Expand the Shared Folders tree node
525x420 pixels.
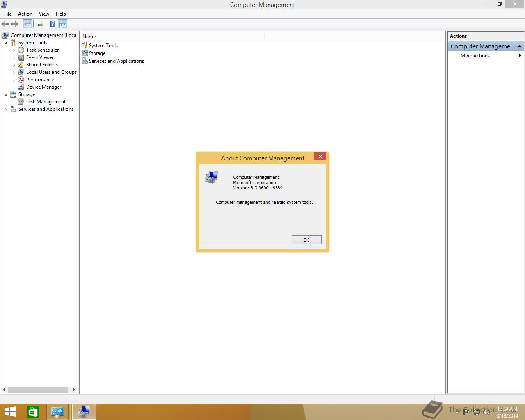pos(14,65)
